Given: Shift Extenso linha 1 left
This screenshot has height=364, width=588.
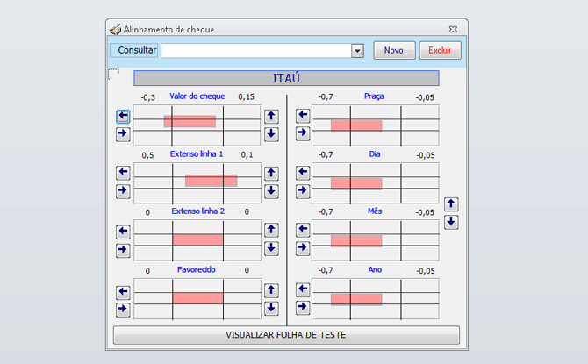Looking at the screenshot, I should [x=123, y=173].
